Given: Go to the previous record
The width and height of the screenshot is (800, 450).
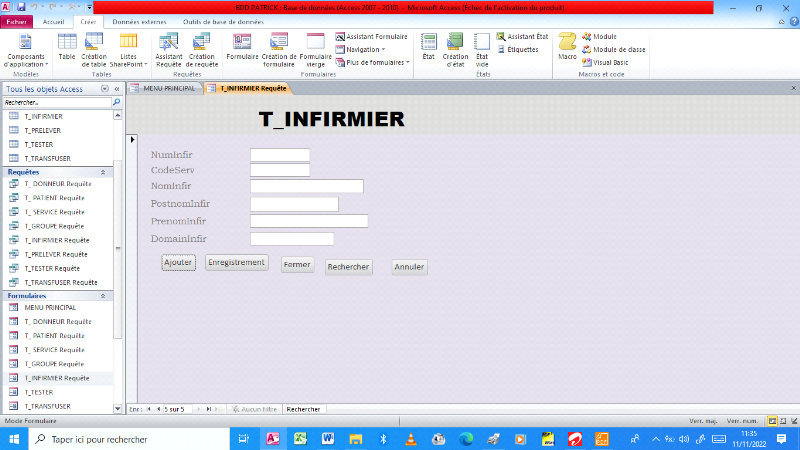Looking at the screenshot, I should tap(158, 409).
